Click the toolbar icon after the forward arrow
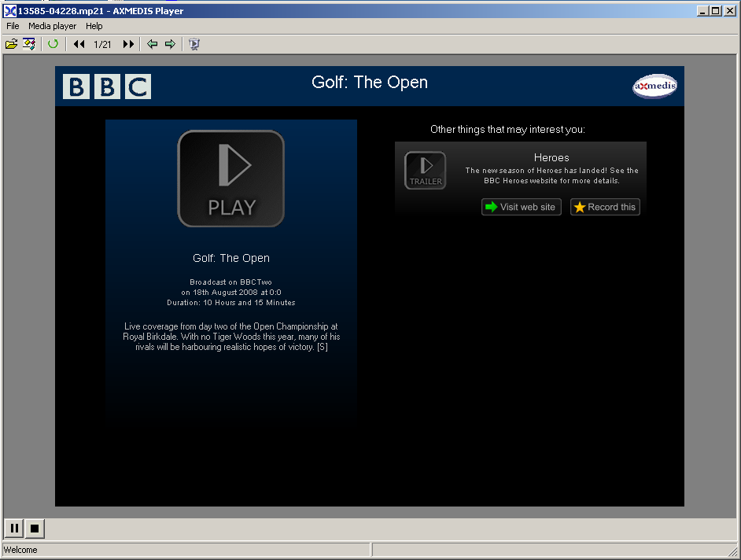This screenshot has height=560, width=741. [x=194, y=44]
